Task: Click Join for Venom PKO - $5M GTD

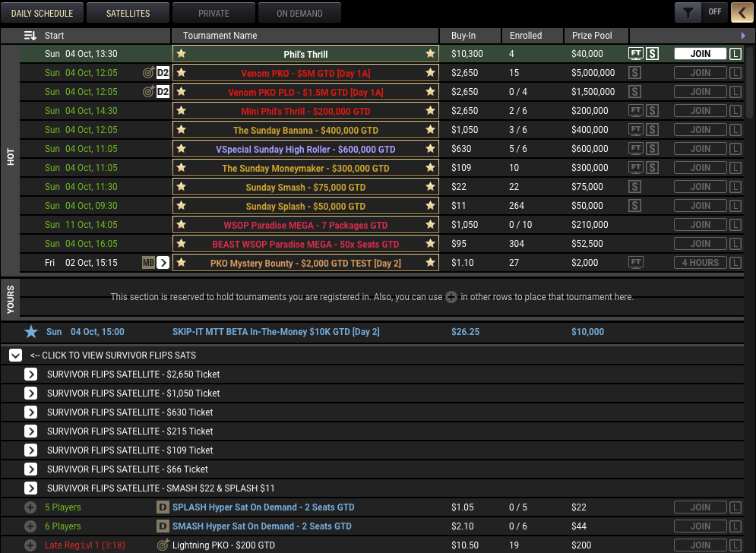Action: coord(700,73)
